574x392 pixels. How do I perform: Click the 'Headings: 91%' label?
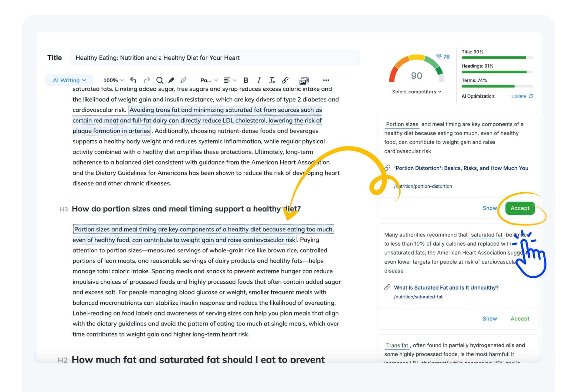(477, 66)
